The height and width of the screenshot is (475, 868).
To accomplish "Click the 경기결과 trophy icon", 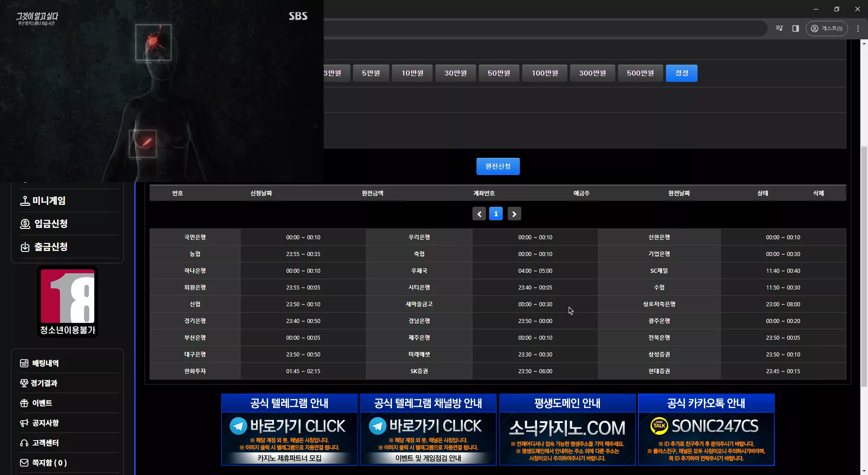I will (x=24, y=383).
